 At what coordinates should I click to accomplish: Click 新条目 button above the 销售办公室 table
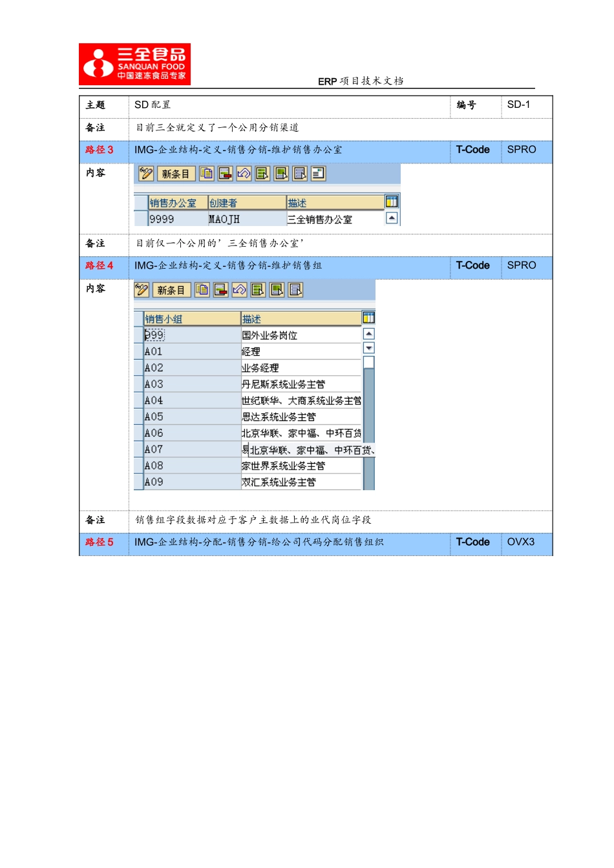point(176,174)
